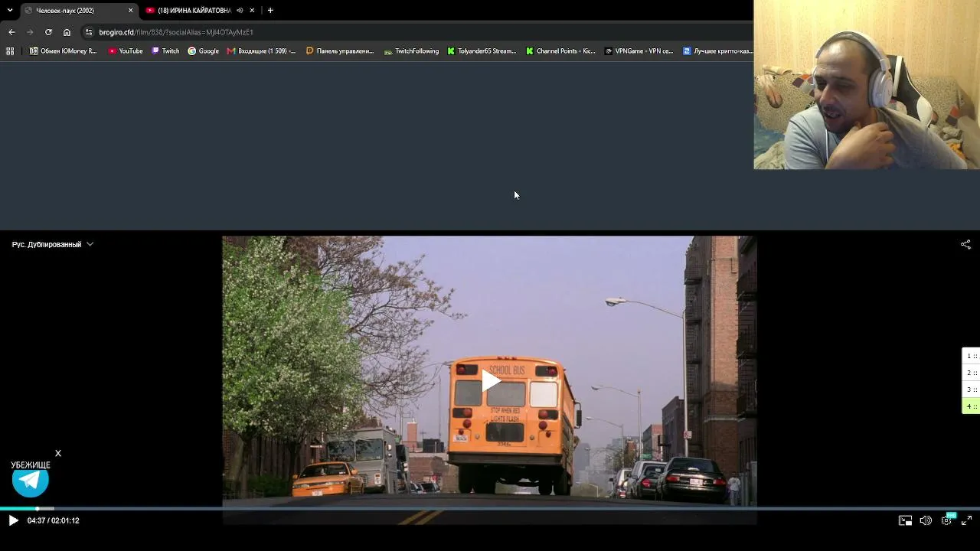Open the Панель управлени... bookmark
Viewport: 980px width, 551px height.
(x=340, y=51)
